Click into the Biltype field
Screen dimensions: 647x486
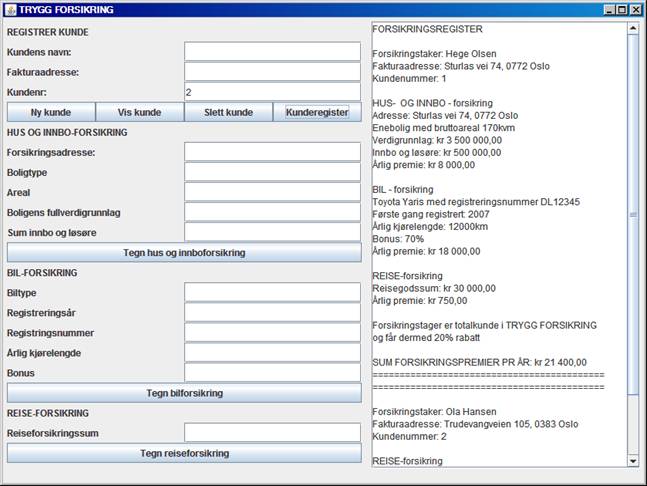pyautogui.click(x=272, y=293)
